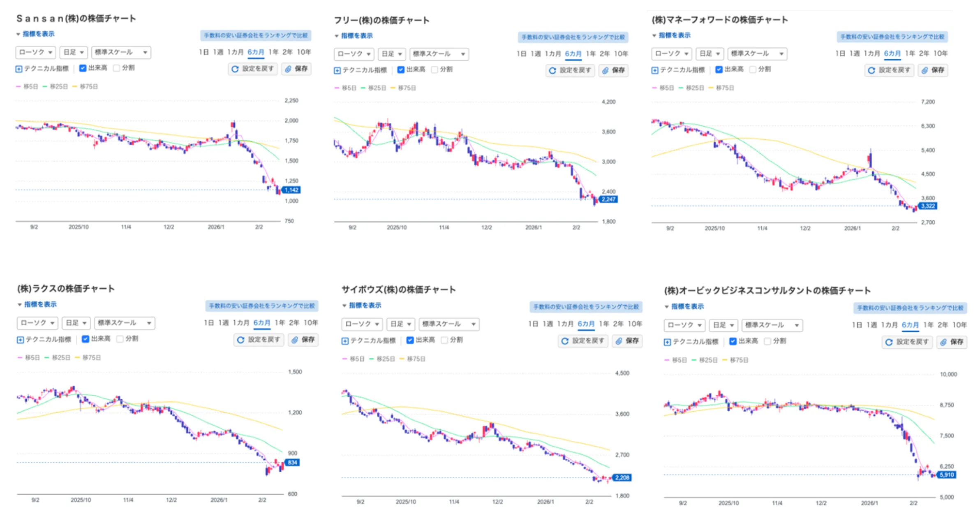
Task: Enable the 分割 checkbox on フリー chart
Action: click(435, 70)
